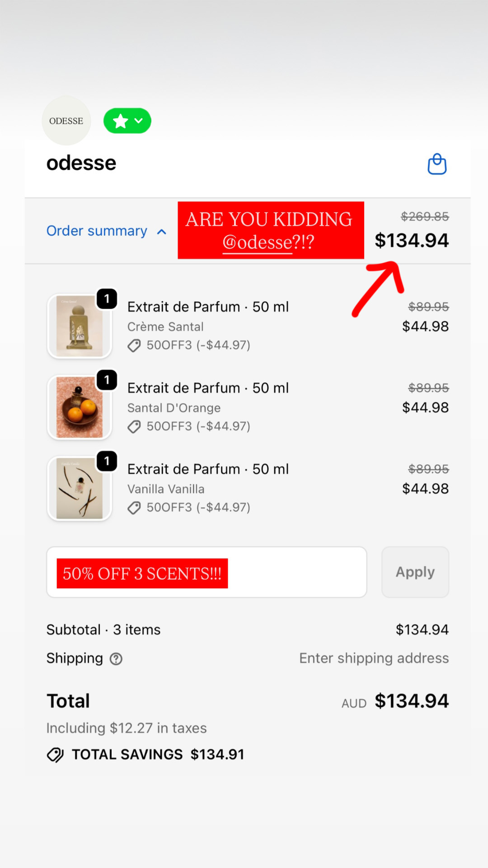Click the Total Savings tag icon
The height and width of the screenshot is (868, 488).
(56, 755)
